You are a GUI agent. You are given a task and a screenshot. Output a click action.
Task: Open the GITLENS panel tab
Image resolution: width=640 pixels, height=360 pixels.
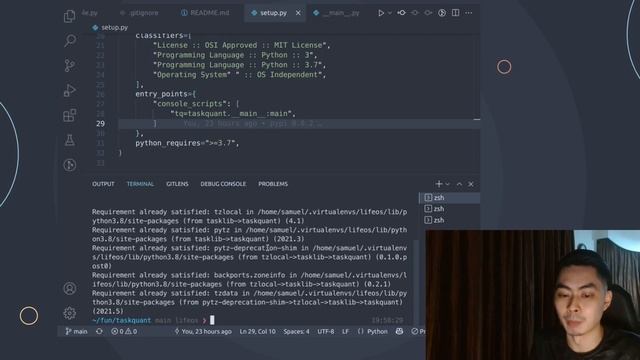pos(177,184)
